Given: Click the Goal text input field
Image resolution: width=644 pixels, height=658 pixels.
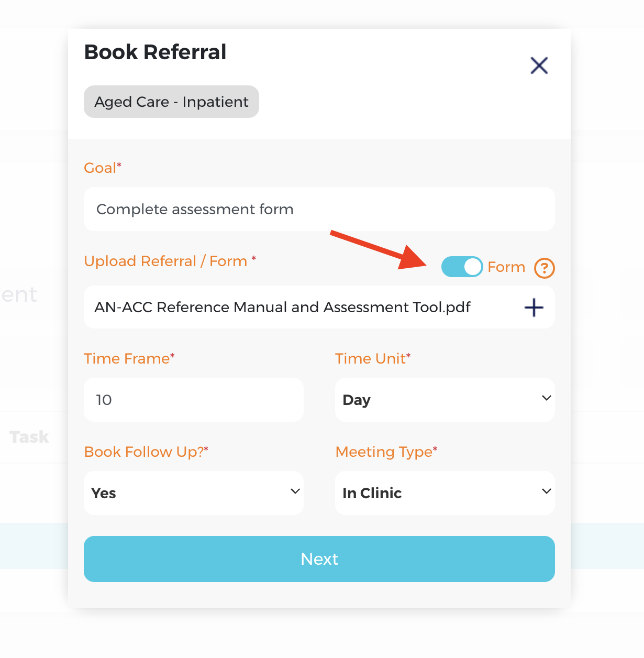Looking at the screenshot, I should (319, 209).
